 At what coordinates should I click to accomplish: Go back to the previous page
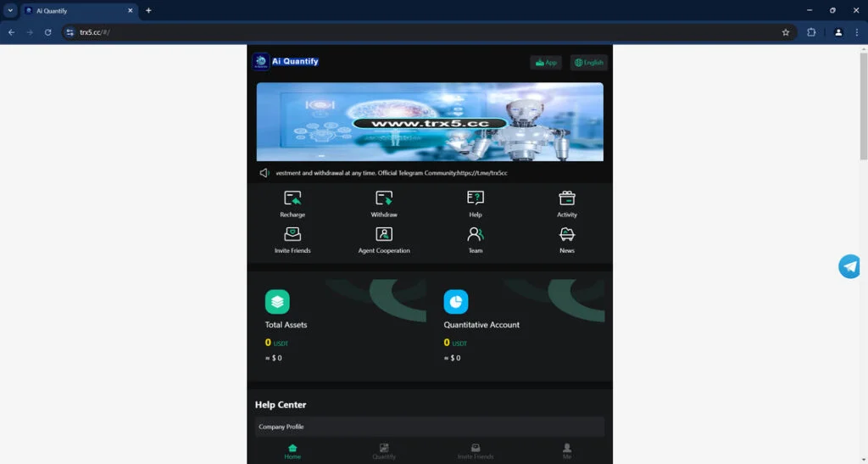[12, 33]
